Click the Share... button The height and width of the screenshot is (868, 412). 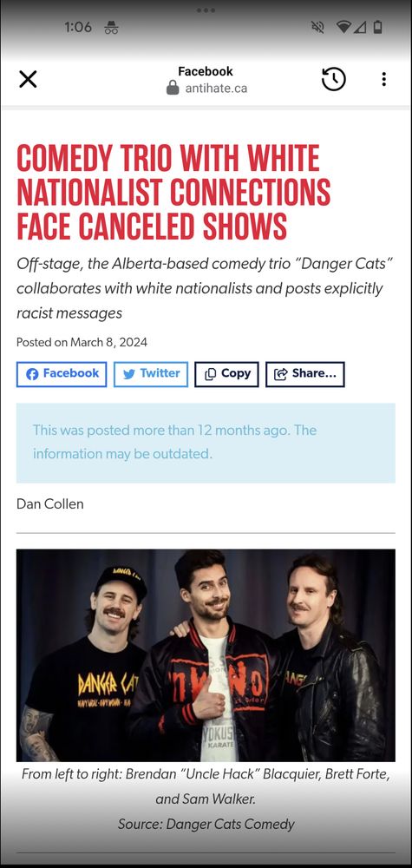coord(305,374)
